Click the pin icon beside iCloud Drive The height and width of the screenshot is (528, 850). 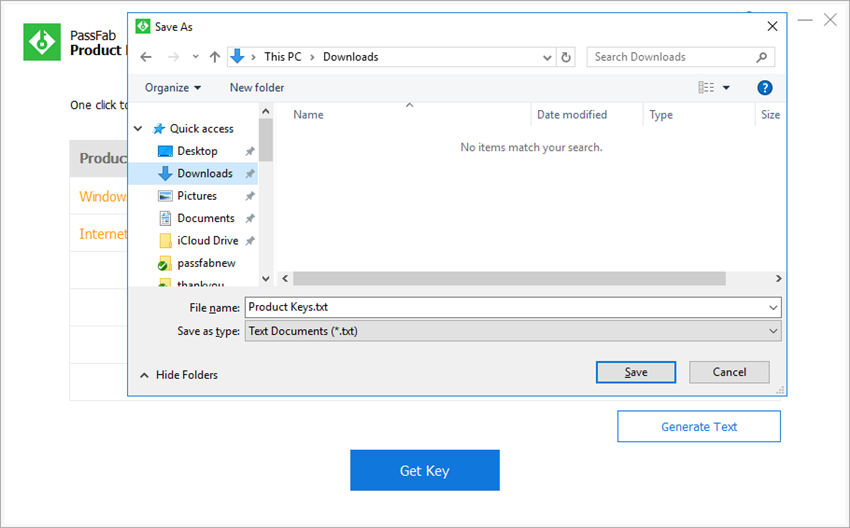(250, 241)
